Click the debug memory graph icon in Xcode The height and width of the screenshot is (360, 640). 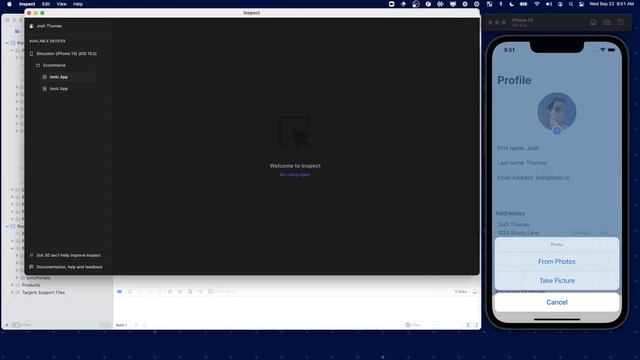[x=180, y=291]
